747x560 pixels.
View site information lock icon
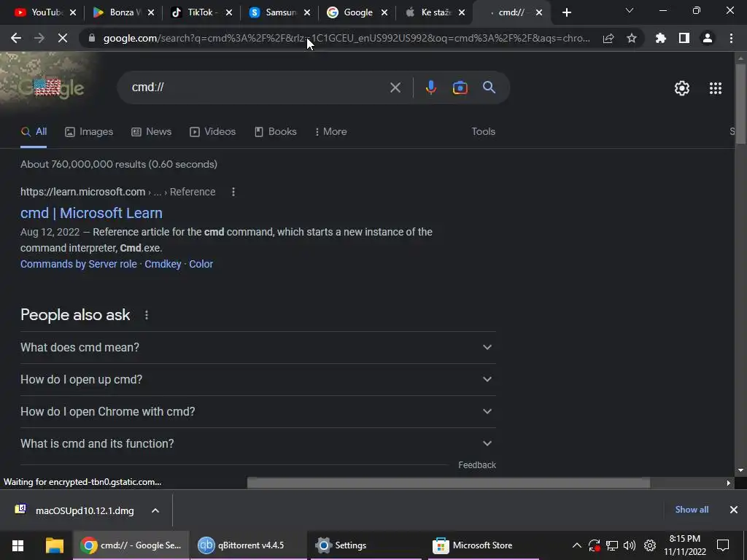(x=92, y=38)
